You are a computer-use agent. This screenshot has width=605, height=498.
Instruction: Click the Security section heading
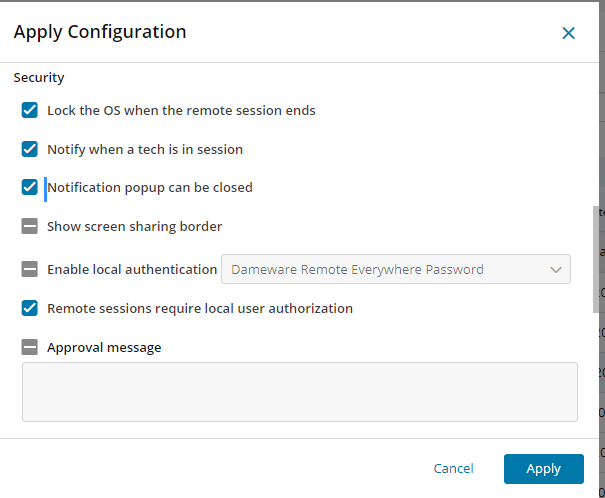click(39, 77)
